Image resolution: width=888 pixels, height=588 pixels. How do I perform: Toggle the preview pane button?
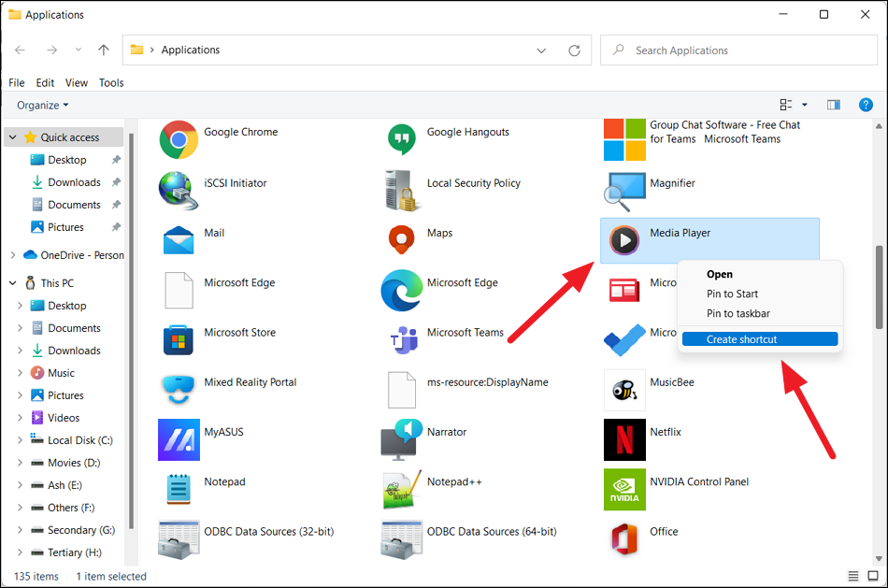[834, 105]
